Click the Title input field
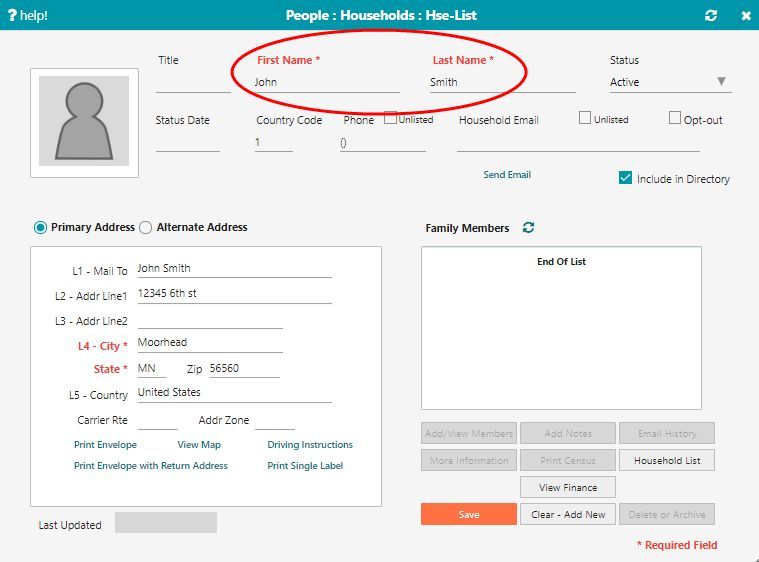This screenshot has height=562, width=759. 193,83
